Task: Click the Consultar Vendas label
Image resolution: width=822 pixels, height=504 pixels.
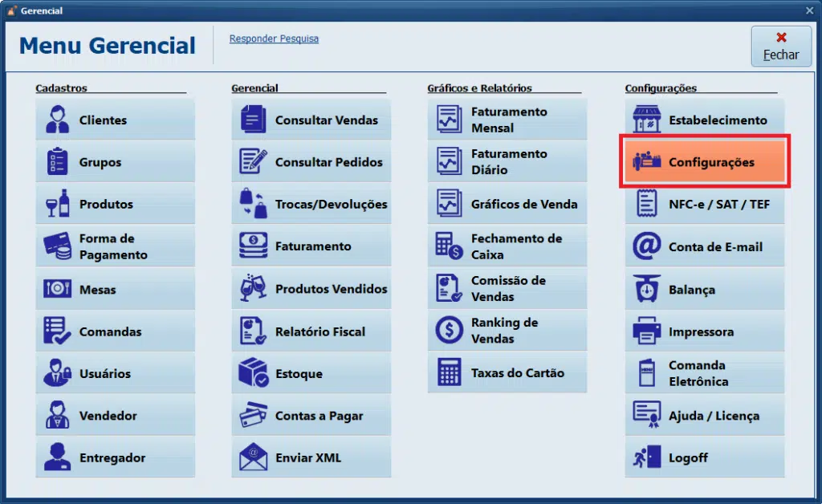Action: click(x=326, y=120)
